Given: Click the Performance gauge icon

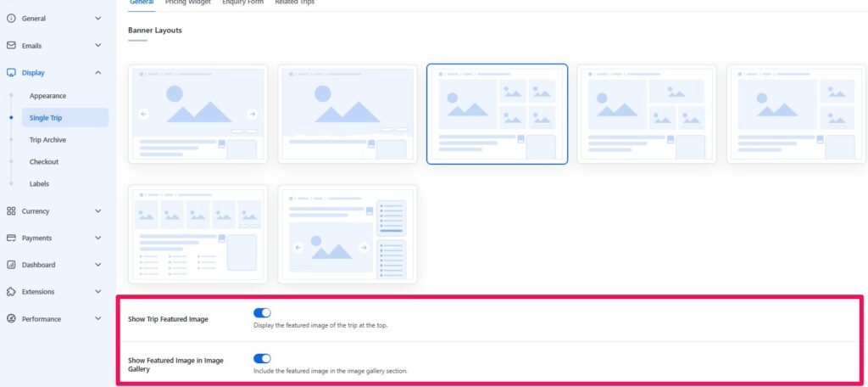Looking at the screenshot, I should coord(11,319).
